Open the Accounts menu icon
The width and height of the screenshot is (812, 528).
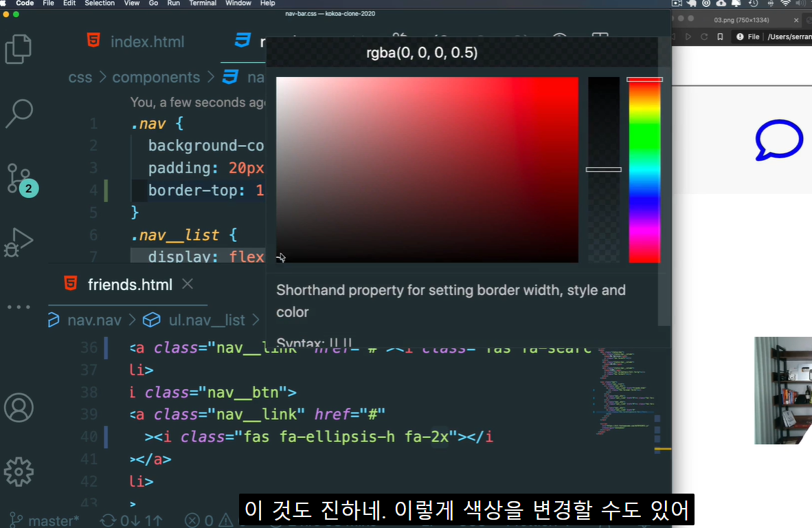tap(19, 408)
